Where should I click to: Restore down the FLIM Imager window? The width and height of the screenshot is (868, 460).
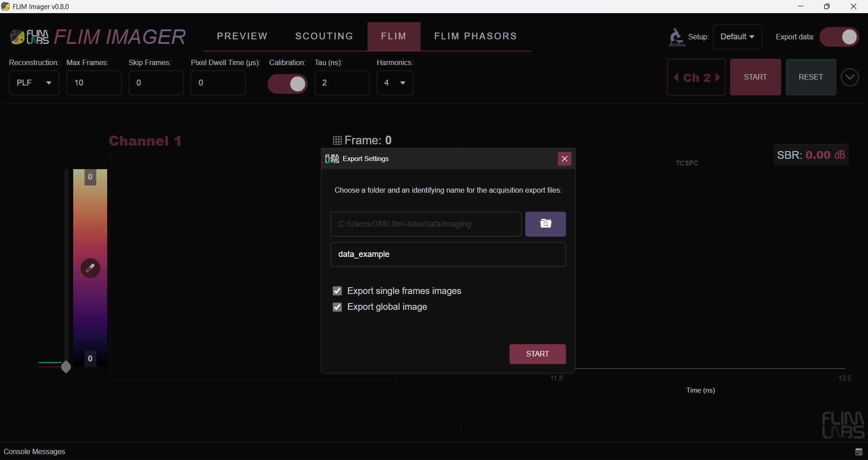click(827, 6)
